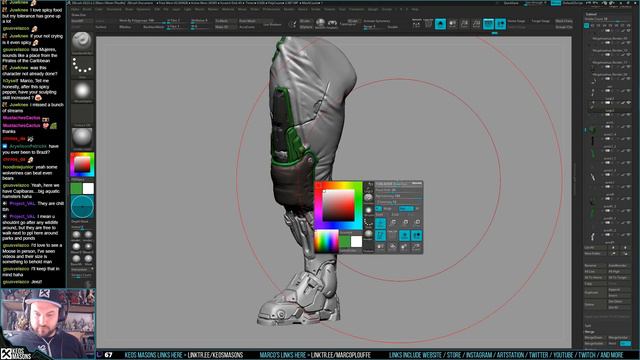Screen dimensions: 640x360
Task: Click the toolbar icon left of the cyan house button
Action: pyautogui.click(x=428, y=24)
